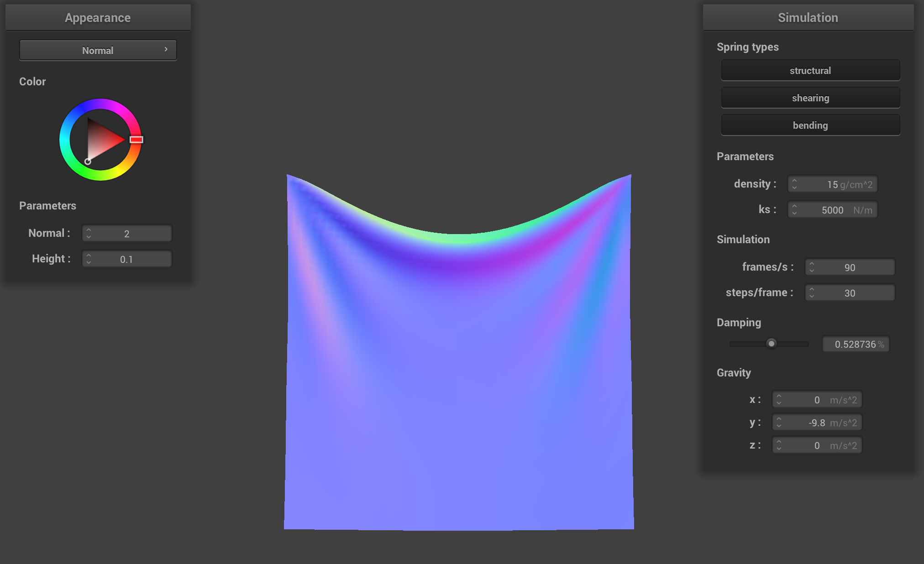This screenshot has height=564, width=924.
Task: Increase the density value stepper
Action: (x=794, y=181)
